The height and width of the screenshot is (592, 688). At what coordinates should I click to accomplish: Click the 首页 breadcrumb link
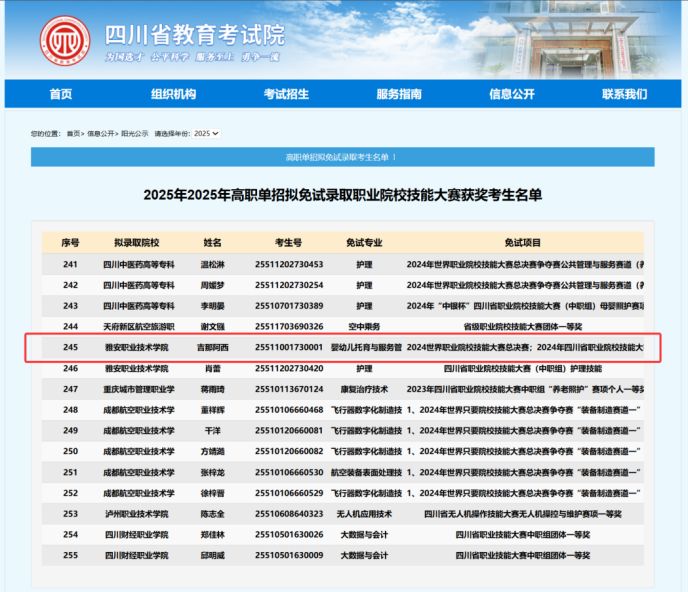point(73,133)
